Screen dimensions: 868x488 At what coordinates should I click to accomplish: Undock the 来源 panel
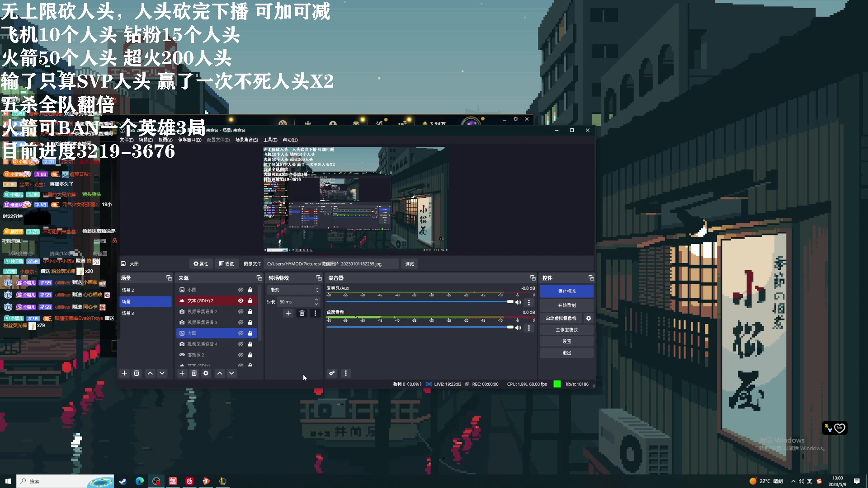(x=259, y=278)
